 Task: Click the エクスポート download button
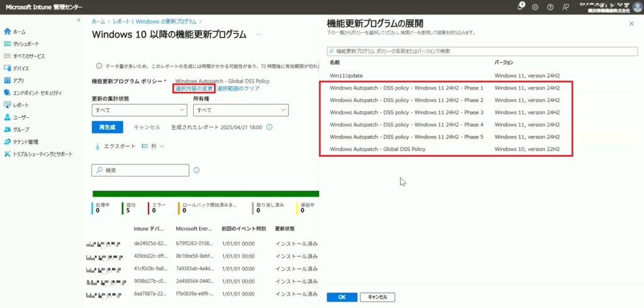(x=116, y=146)
